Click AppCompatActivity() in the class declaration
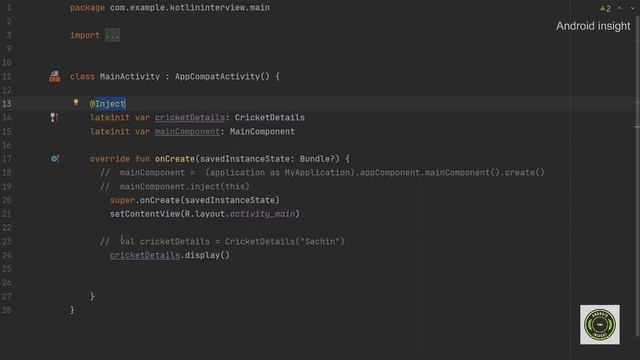640x360 pixels. tap(222, 76)
